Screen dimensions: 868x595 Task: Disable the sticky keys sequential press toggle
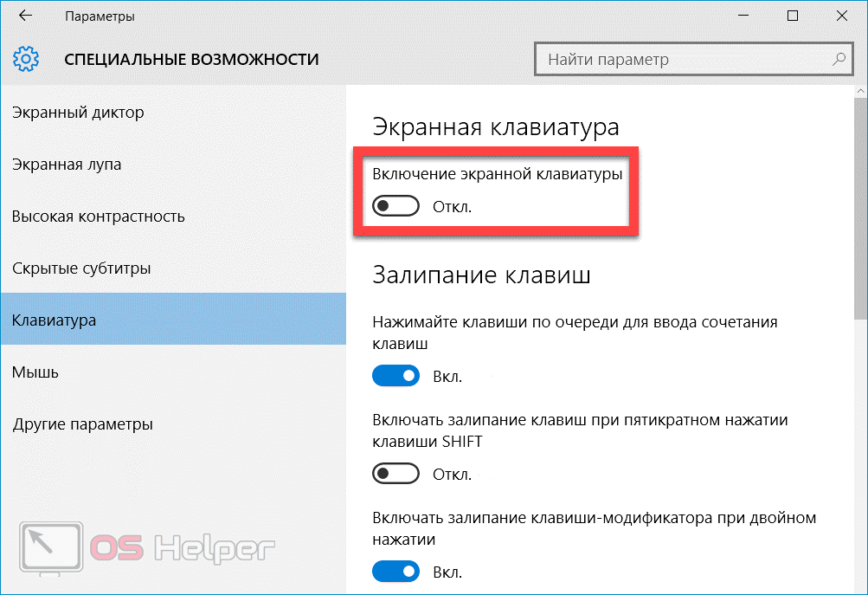[395, 377]
